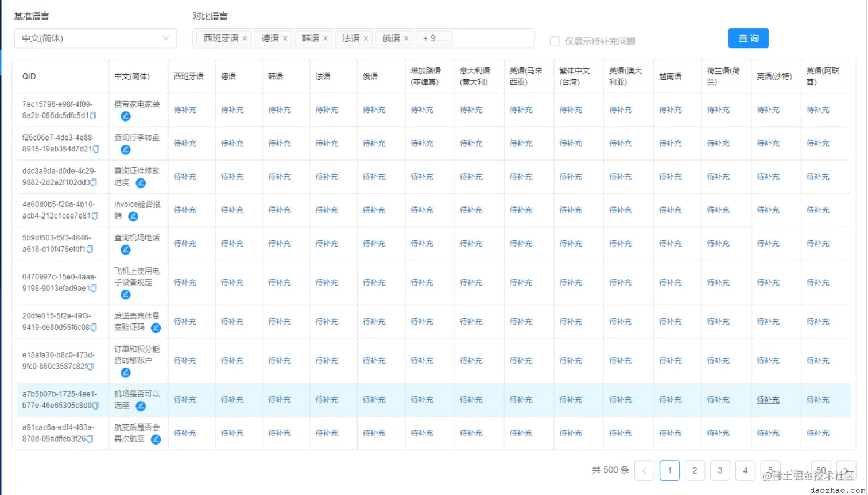Edit 飞机上使用电子设备规定 entry

(125, 294)
